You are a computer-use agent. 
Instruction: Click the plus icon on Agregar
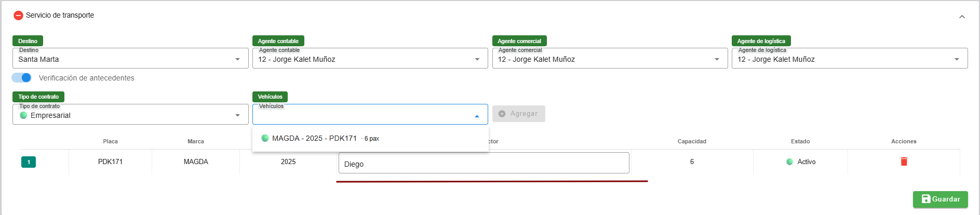pos(502,114)
